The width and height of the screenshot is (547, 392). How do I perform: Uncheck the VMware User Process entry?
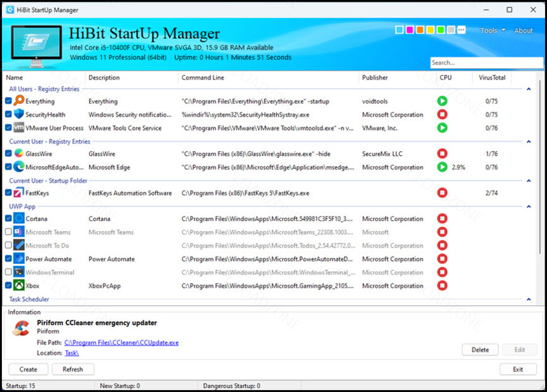pos(8,127)
